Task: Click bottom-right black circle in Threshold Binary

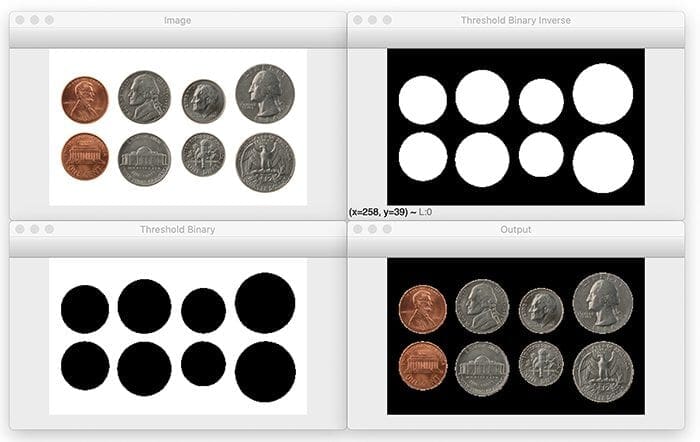Action: coord(265,370)
